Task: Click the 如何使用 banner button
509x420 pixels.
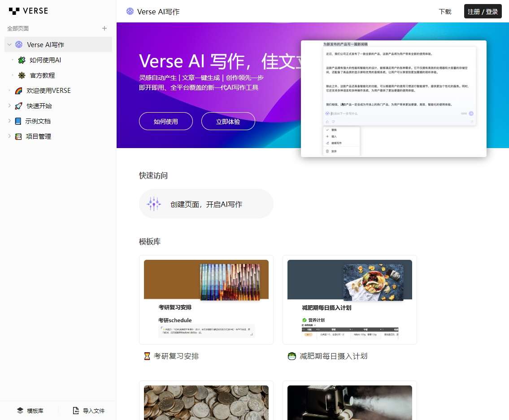Action: point(166,121)
